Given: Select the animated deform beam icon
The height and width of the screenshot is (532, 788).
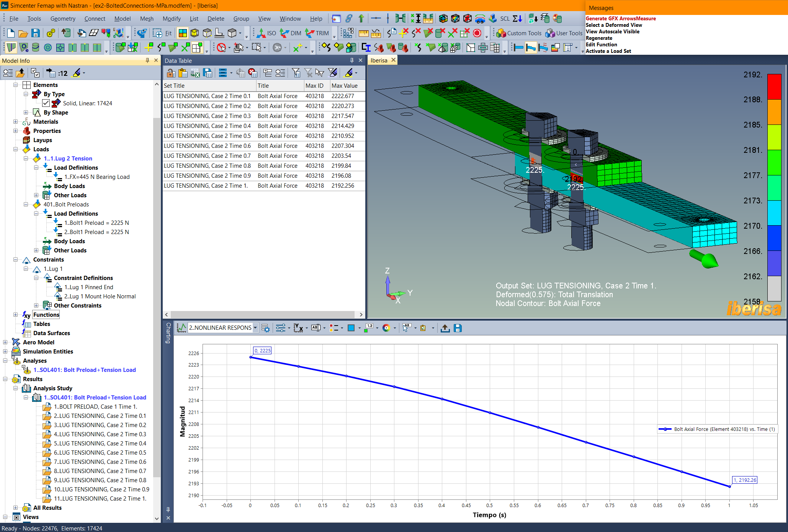Looking at the screenshot, I should pyautogui.click(x=543, y=47).
